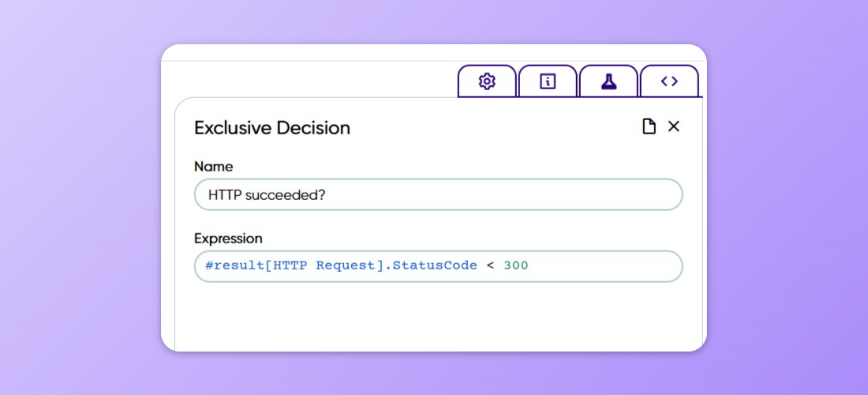Viewport: 868px width, 395px height.
Task: Switch to the info tab
Action: tap(548, 81)
